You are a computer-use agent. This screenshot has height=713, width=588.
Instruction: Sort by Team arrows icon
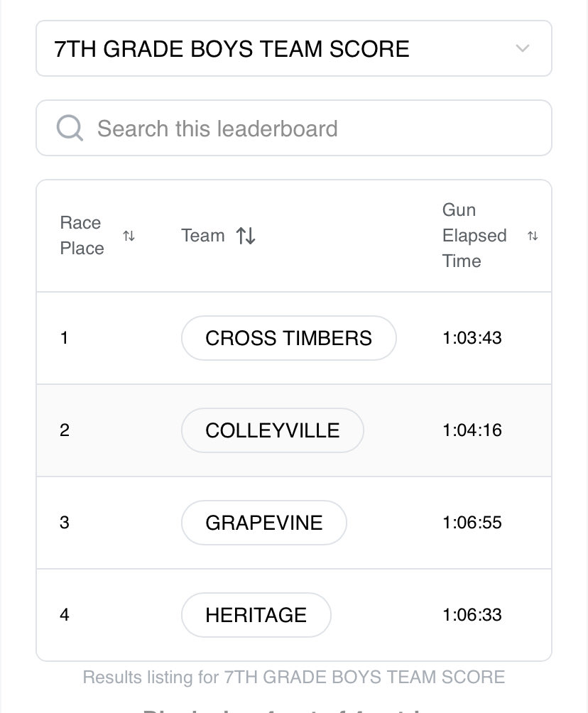(246, 236)
